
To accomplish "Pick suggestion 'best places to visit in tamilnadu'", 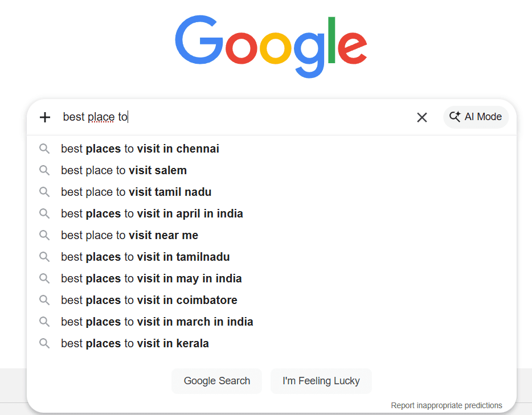I will (x=145, y=257).
